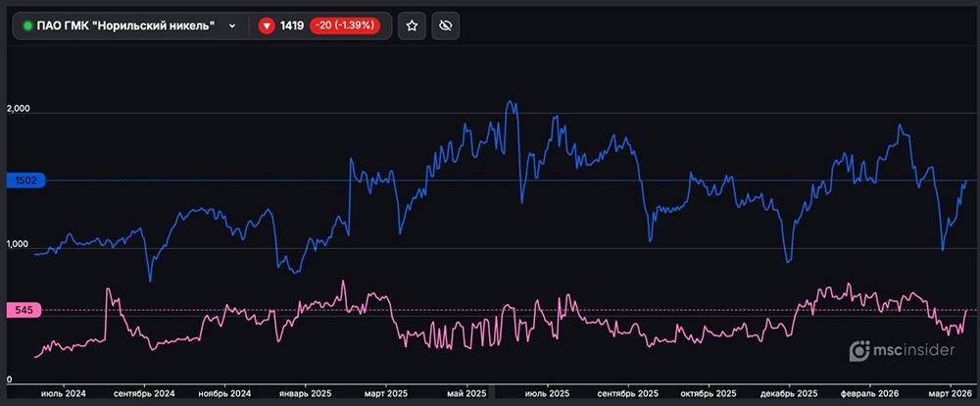Click the red down-triangle price direction icon

(266, 26)
